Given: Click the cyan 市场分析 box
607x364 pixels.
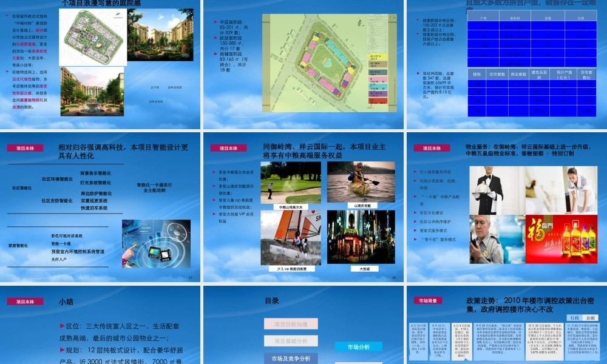Looking at the screenshot, I should pos(359,347).
